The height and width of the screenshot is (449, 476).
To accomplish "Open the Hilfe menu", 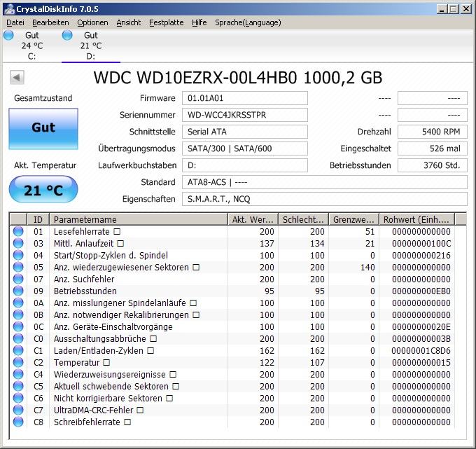I will click(199, 23).
